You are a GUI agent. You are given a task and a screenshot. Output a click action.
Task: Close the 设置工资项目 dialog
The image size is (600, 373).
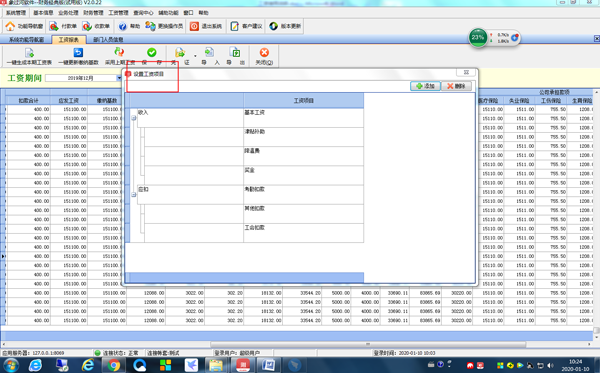(466, 72)
